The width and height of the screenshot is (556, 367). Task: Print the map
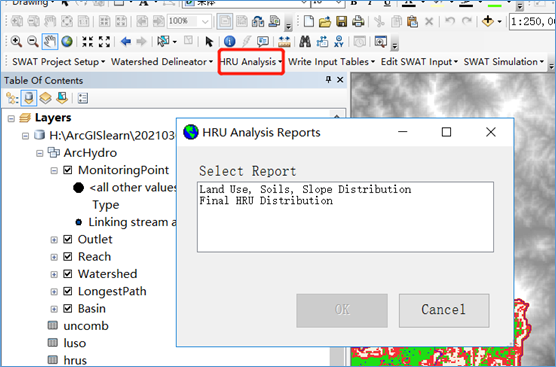tap(358, 22)
